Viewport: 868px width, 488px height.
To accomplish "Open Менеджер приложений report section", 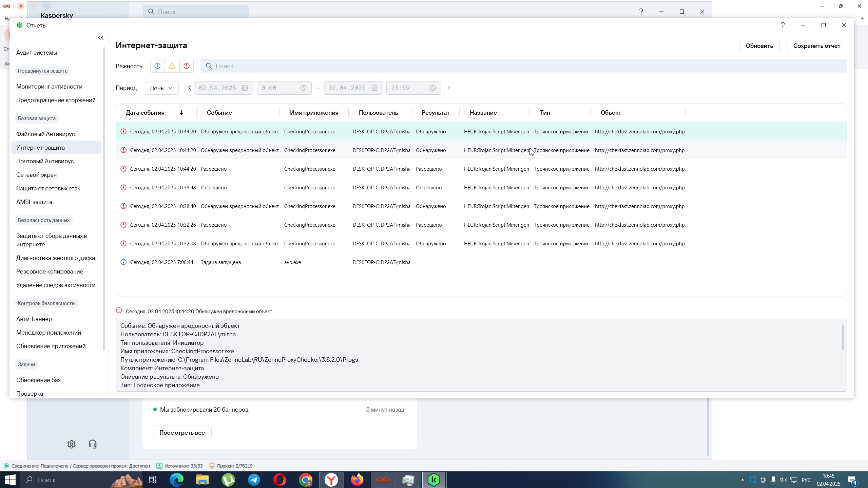I will 49,333.
